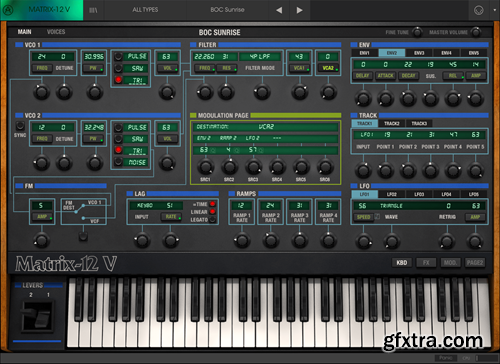Click the FINE TUNE knob
This screenshot has height=364, width=500.
(x=417, y=32)
